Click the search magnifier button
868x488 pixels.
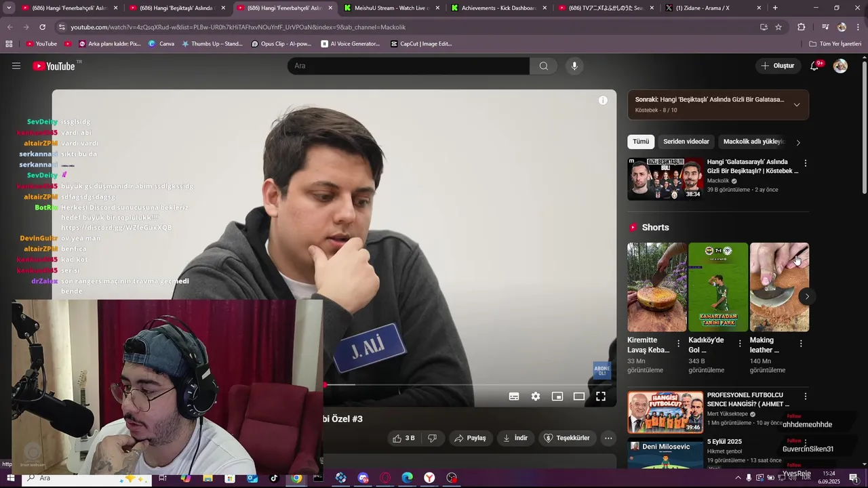point(543,66)
